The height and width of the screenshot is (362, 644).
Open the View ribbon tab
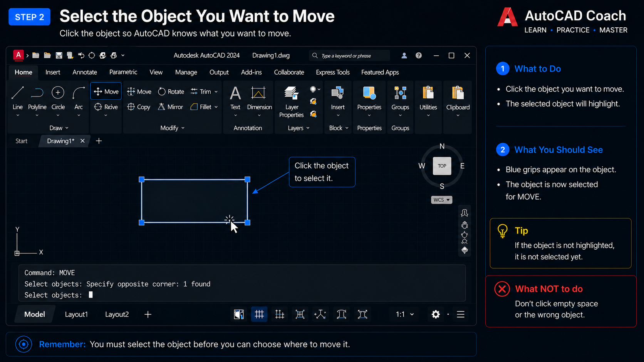click(156, 72)
